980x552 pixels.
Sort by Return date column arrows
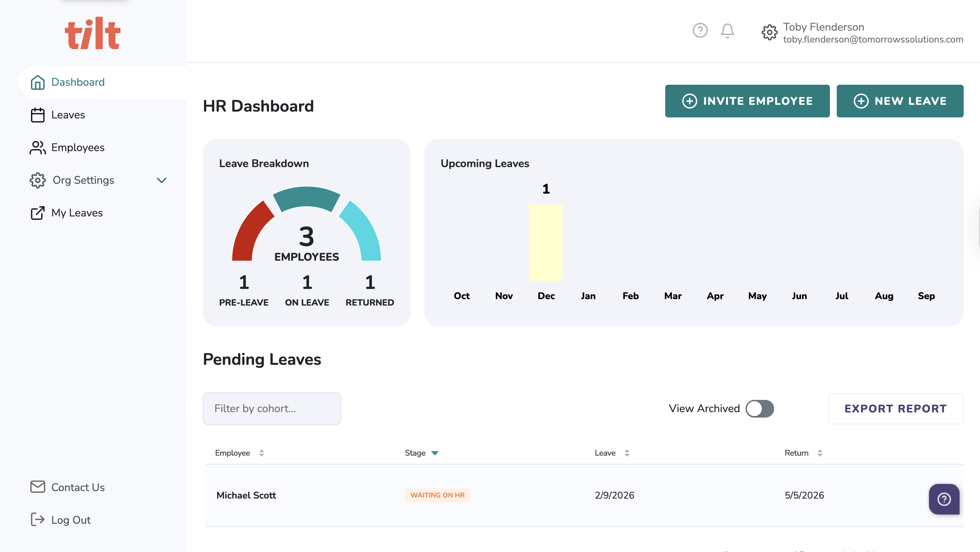click(x=820, y=453)
